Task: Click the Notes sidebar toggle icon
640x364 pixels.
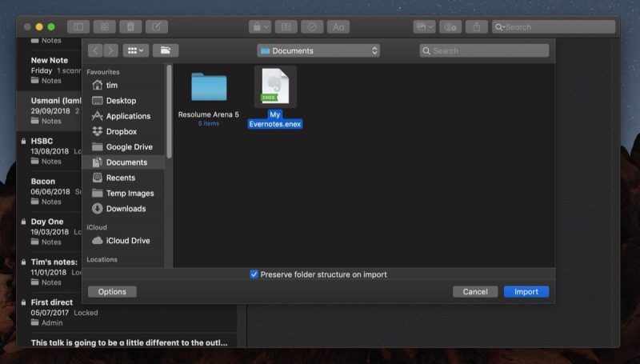Action: [78, 27]
